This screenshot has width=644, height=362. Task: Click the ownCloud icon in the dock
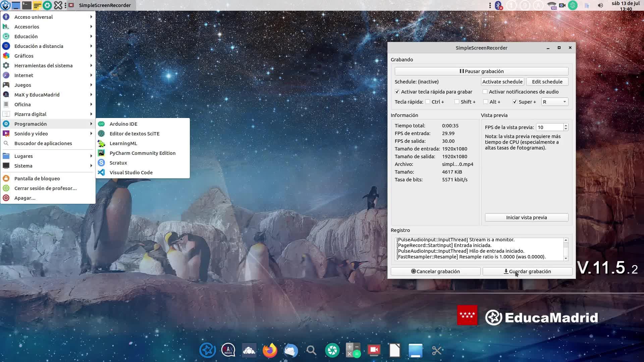(x=249, y=351)
